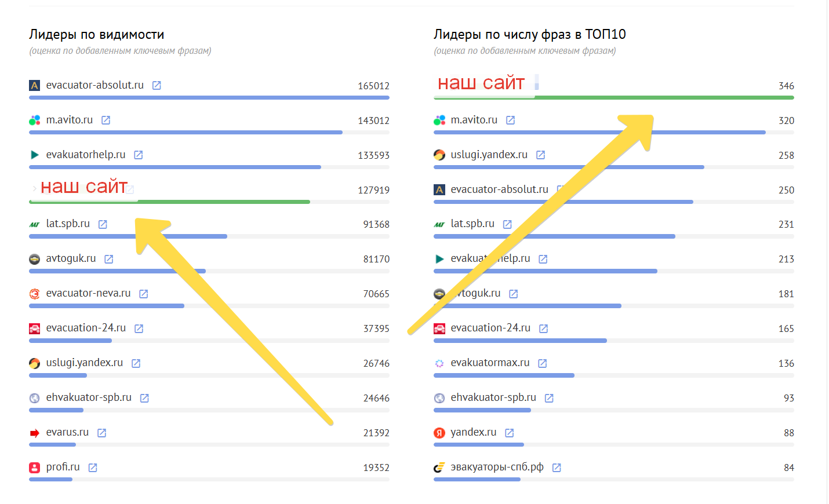Open avtoguk.ru external link icon in TOP10 list

pos(513,294)
